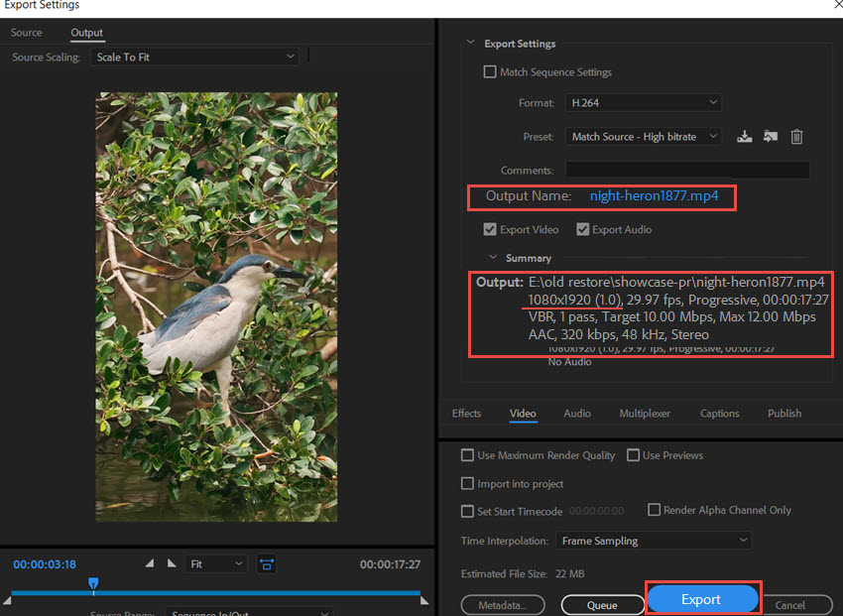This screenshot has width=843, height=616.
Task: Click the Set Start Timecode value field
Action: (596, 511)
